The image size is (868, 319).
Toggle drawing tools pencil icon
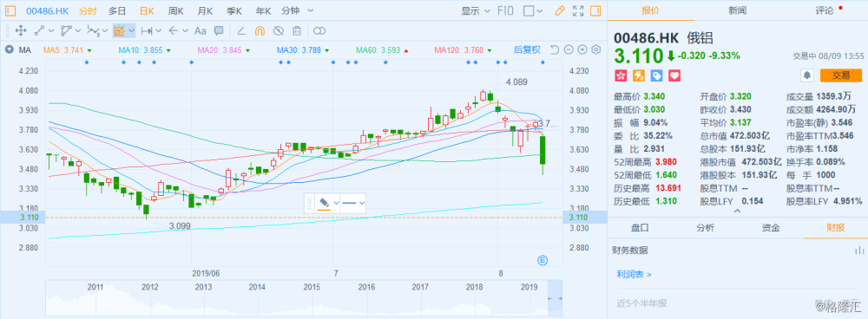560,10
